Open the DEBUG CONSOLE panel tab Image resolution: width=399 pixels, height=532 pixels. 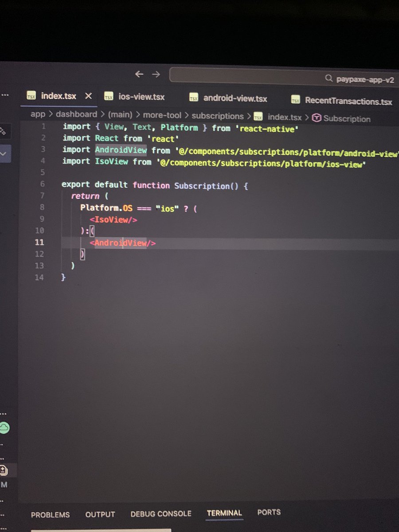(x=161, y=514)
